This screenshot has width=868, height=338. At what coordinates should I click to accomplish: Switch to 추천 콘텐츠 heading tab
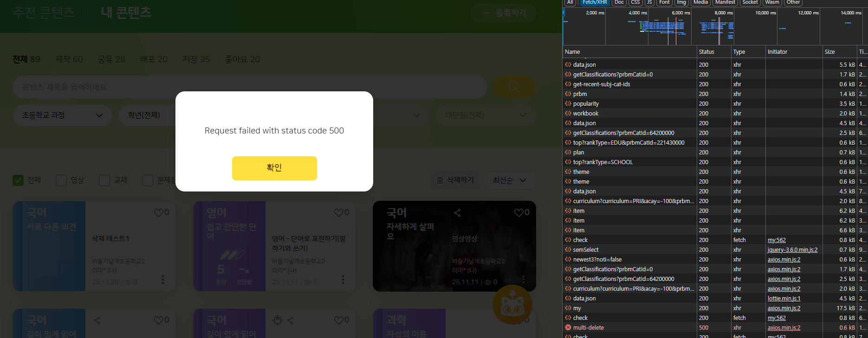[44, 13]
